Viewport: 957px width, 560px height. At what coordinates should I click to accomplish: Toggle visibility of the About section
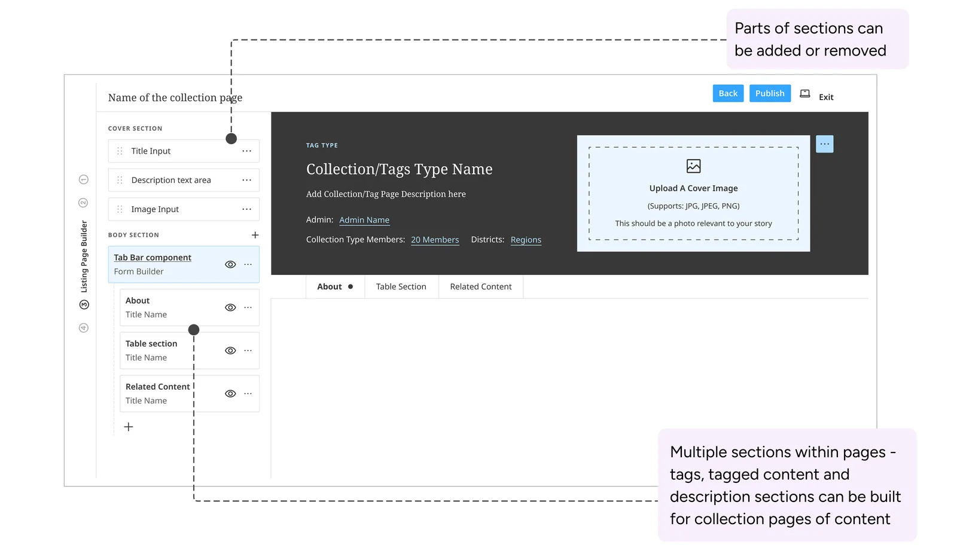[230, 307]
